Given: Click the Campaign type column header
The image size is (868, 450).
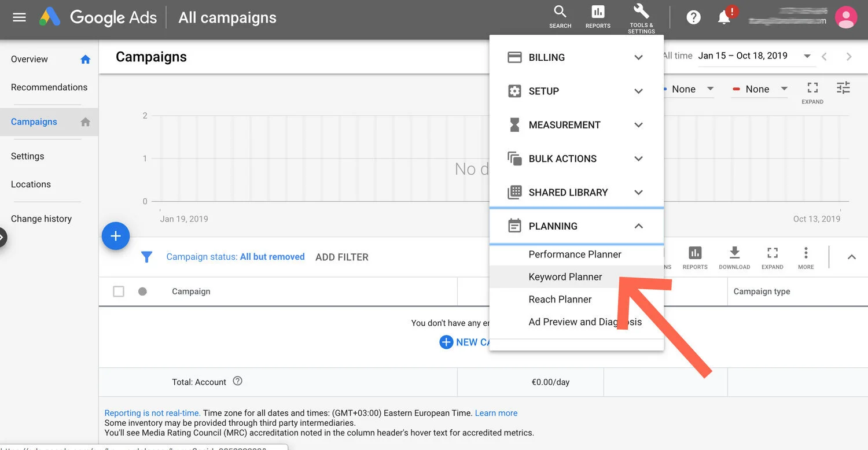Looking at the screenshot, I should coord(762,292).
